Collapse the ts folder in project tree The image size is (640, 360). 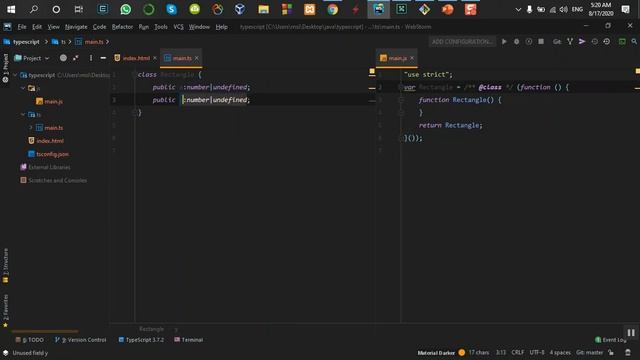[x=23, y=115]
